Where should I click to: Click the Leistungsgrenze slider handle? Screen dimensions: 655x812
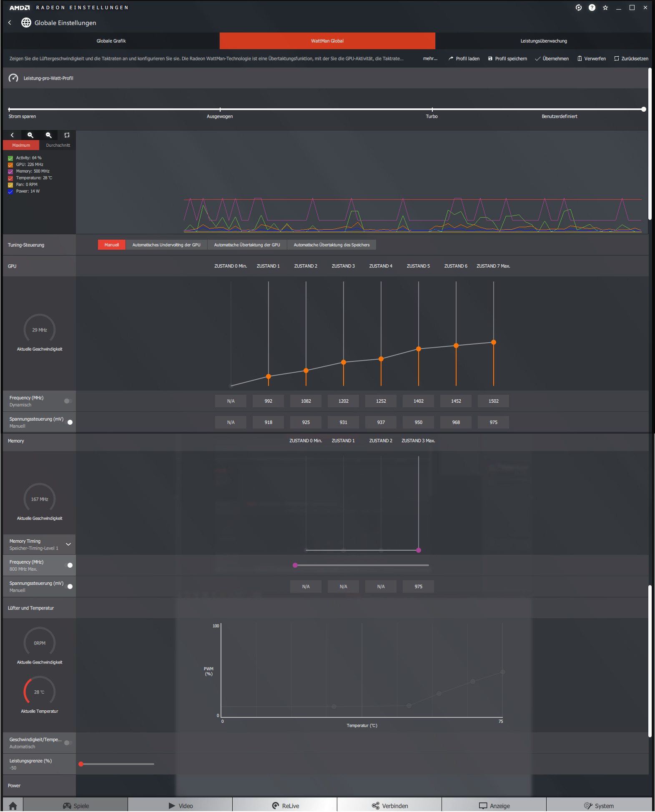click(x=81, y=764)
